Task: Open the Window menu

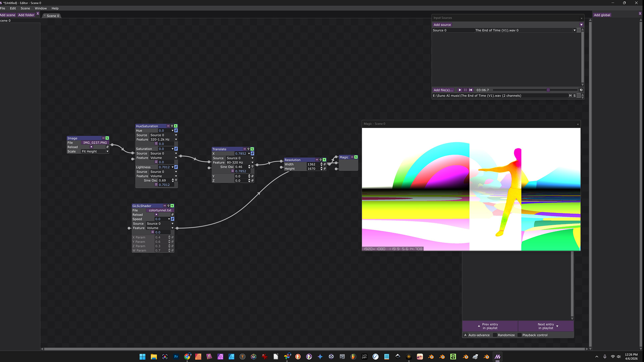Action: pos(41,8)
